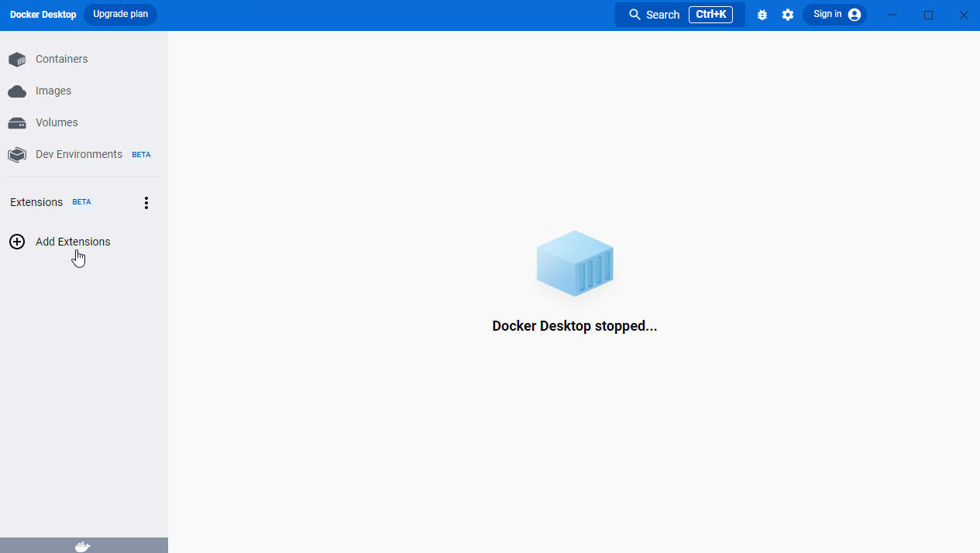Click the Sign in text
The width and height of the screenshot is (980, 553).
pyautogui.click(x=827, y=14)
